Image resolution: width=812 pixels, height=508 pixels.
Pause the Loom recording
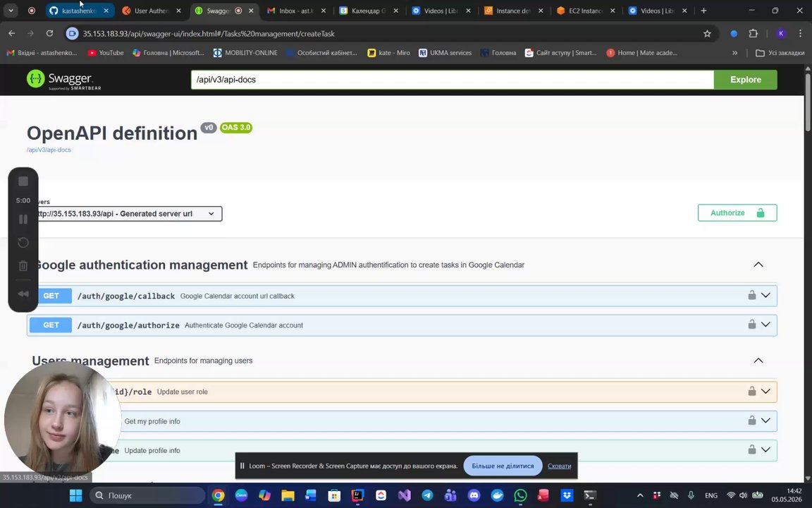pos(23,219)
